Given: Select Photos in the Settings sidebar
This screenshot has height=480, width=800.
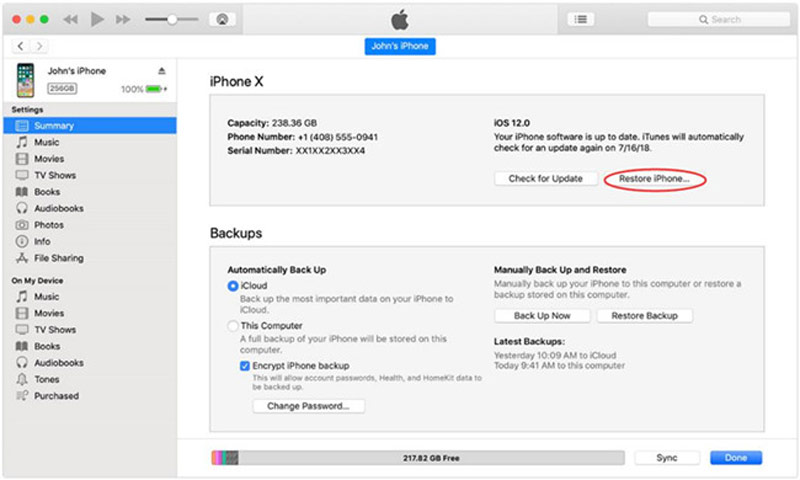Looking at the screenshot, I should (x=48, y=225).
